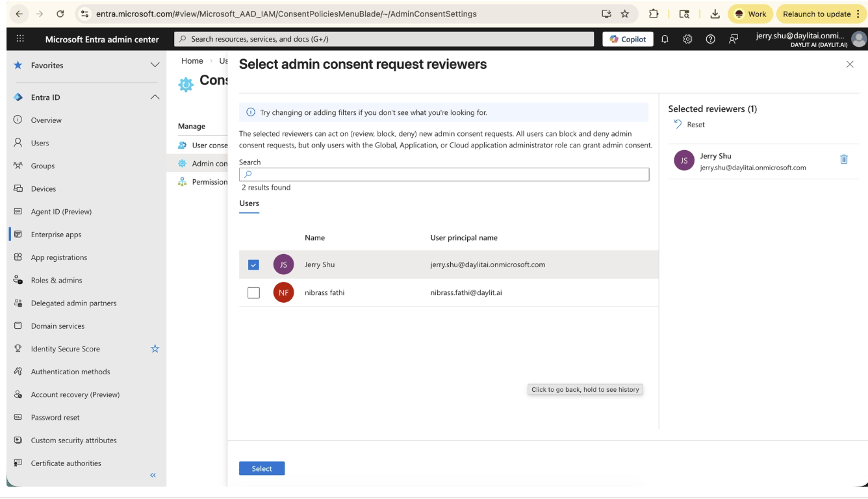Open the feedback icon in header
Screen dimensions: 868x499
(734, 39)
